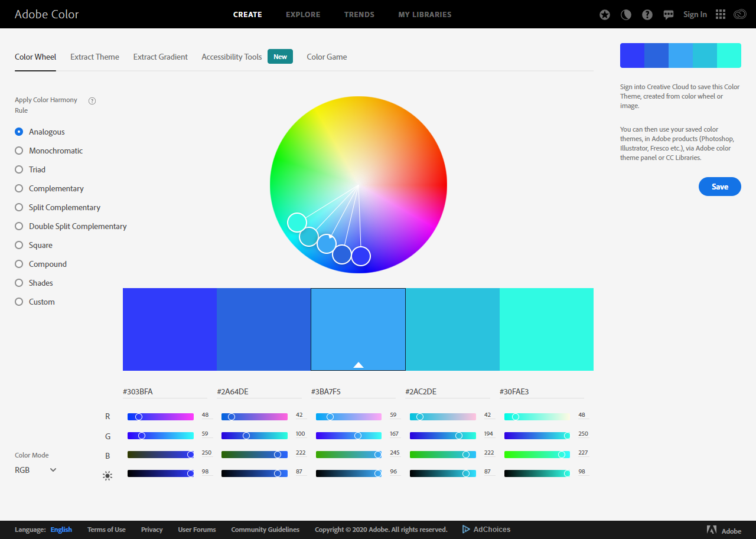Image resolution: width=756 pixels, height=539 pixels.
Task: Click the Adobe Color logo
Action: point(47,14)
